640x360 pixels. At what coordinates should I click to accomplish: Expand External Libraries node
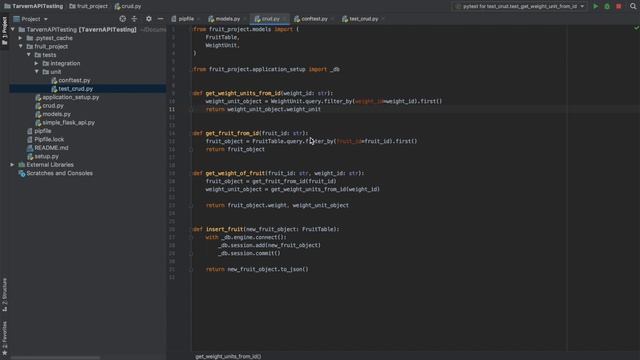13,164
